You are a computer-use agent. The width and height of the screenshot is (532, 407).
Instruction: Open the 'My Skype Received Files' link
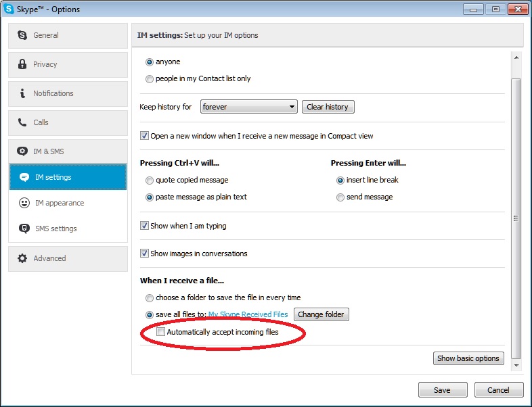click(248, 314)
